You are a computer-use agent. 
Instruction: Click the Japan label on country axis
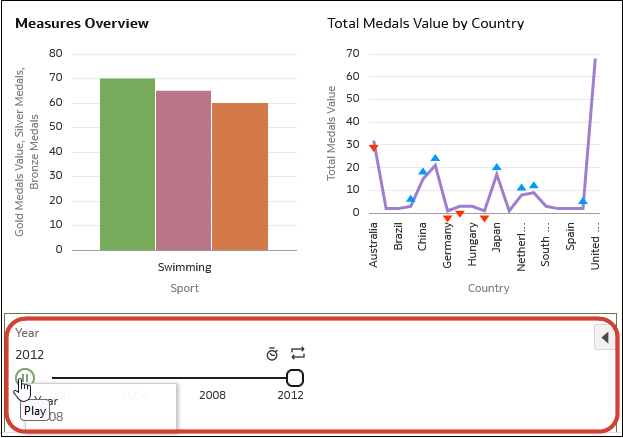[x=496, y=237]
